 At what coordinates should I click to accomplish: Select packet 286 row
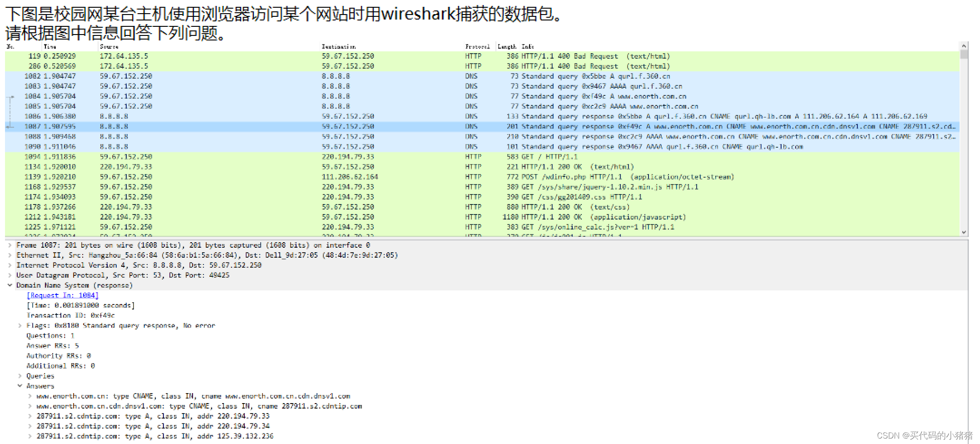click(x=482, y=66)
